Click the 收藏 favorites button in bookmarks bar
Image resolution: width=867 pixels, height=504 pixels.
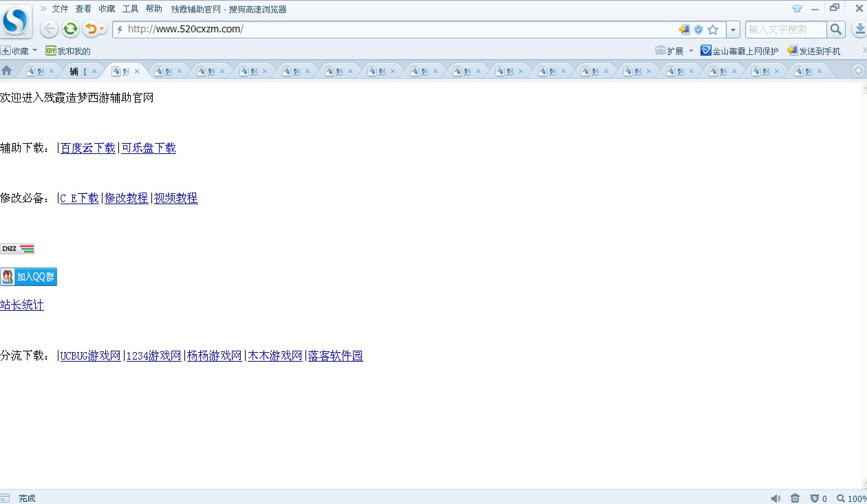click(x=19, y=51)
